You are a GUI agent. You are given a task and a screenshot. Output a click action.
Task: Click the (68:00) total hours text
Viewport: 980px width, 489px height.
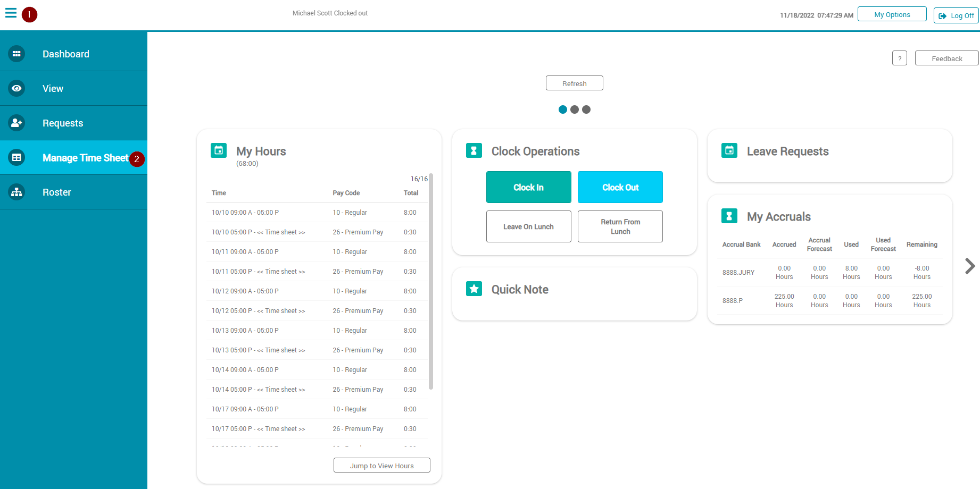(247, 164)
